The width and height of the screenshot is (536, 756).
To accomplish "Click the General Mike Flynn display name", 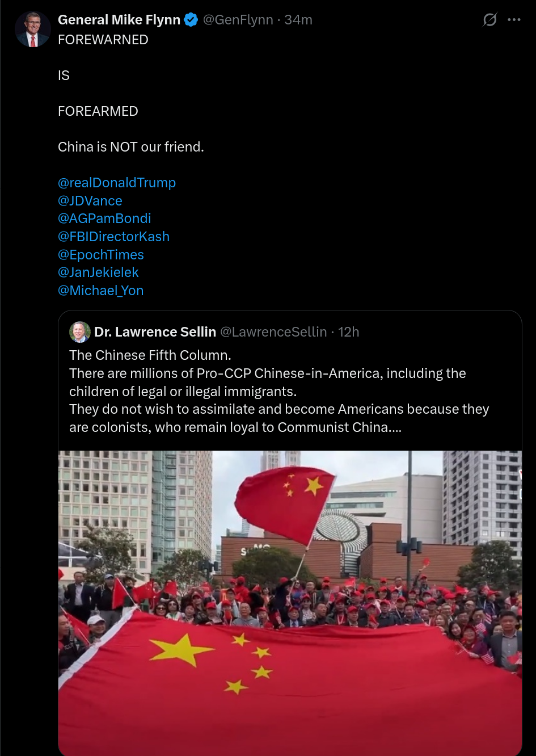I will point(119,20).
